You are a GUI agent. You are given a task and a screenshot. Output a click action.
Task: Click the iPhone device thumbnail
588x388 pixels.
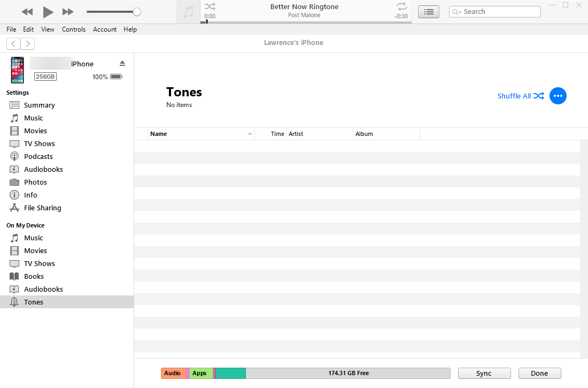(17, 70)
